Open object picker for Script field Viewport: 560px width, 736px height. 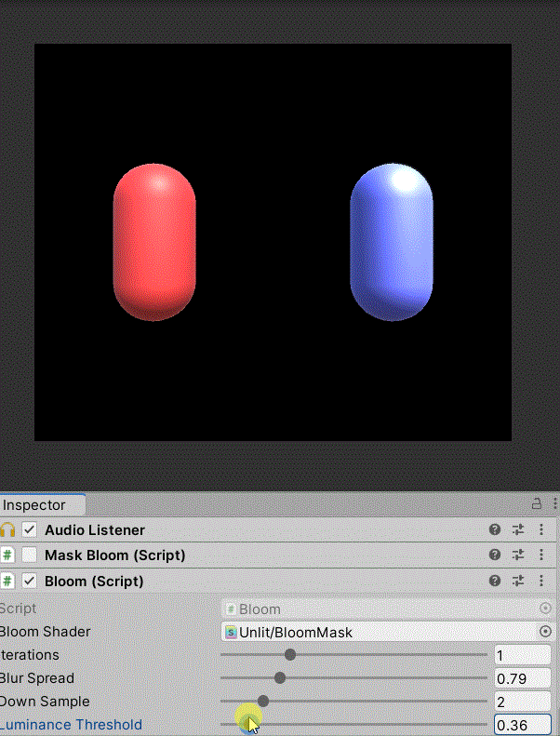point(545,609)
